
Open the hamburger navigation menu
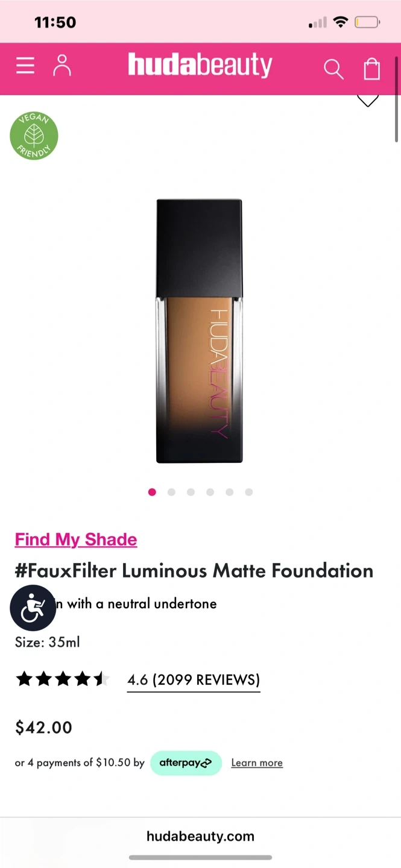point(25,66)
